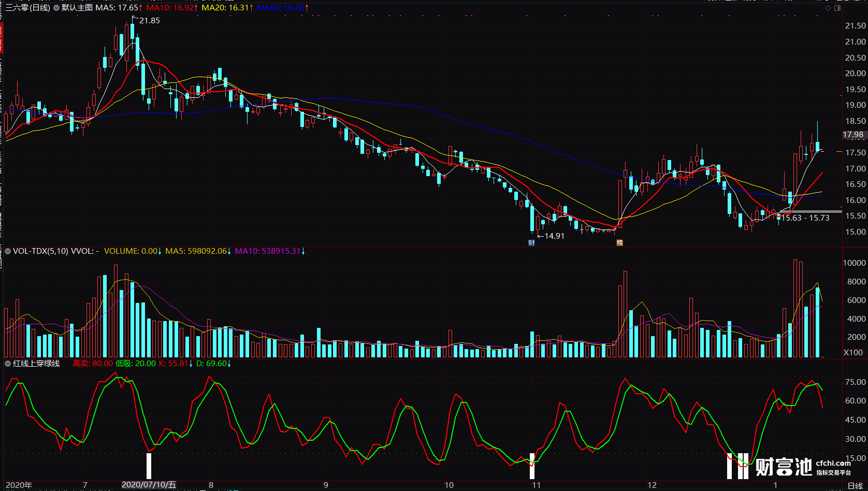Click the D: 69.60 readout
This screenshot has height=491, width=868.
[214, 364]
